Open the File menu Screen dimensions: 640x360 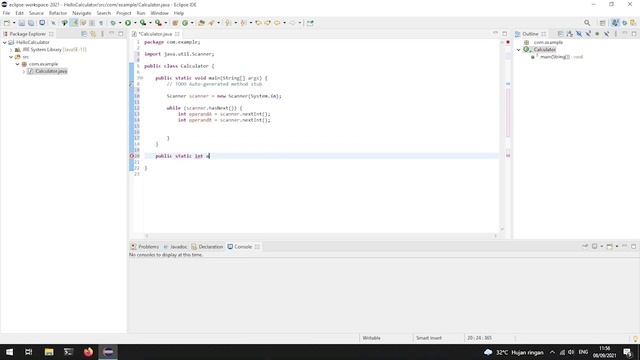coord(6,13)
